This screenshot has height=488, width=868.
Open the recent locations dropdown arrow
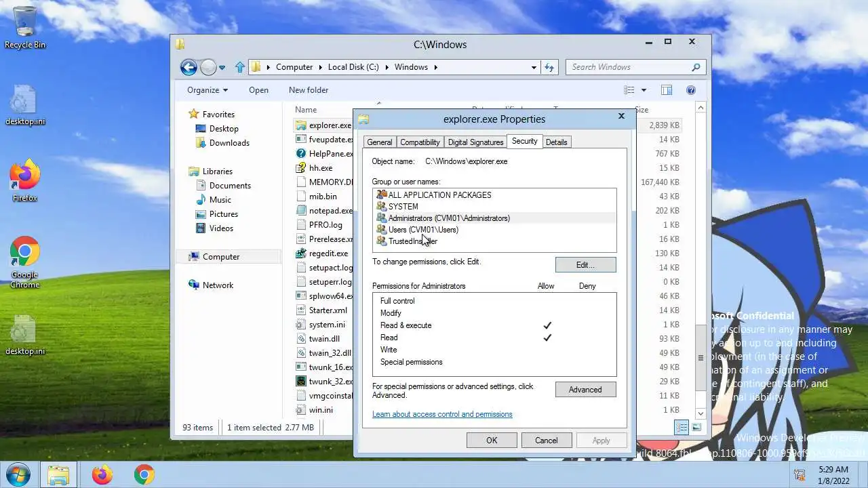(x=222, y=68)
